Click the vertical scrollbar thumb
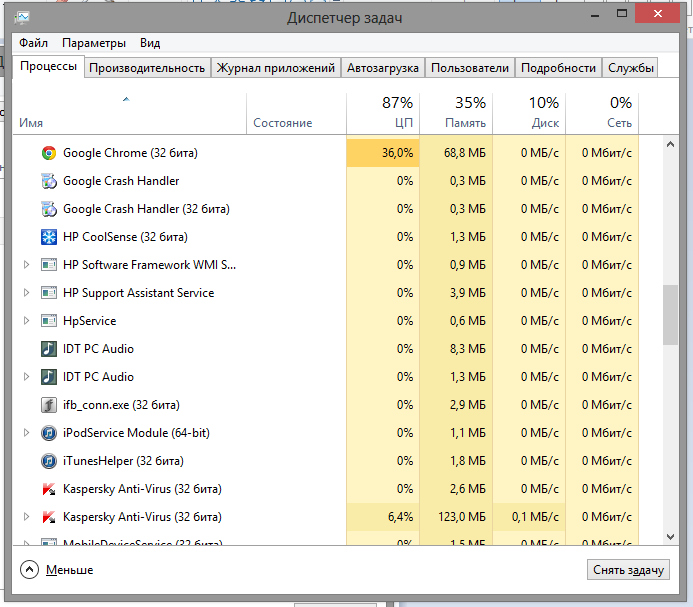693x607 pixels. [x=670, y=315]
